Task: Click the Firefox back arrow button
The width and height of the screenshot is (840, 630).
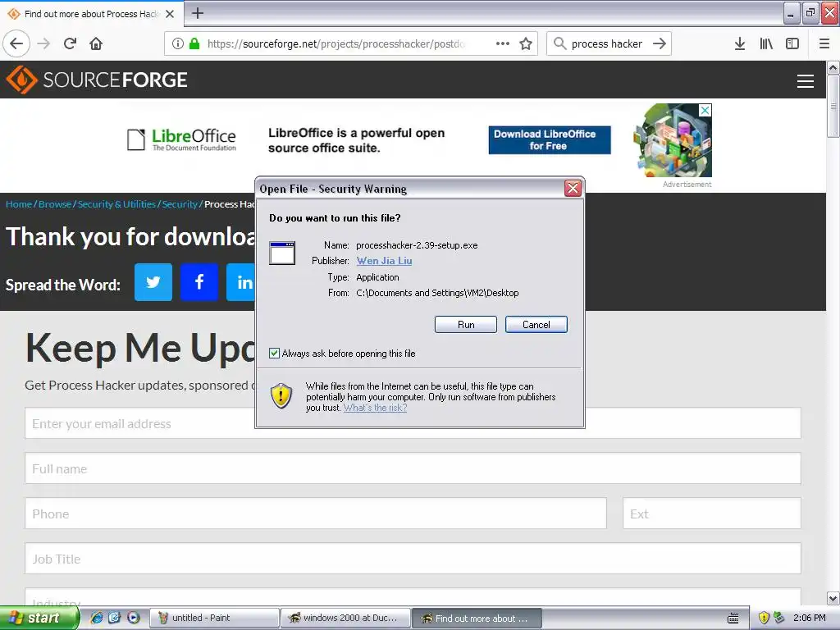Action: tap(16, 43)
